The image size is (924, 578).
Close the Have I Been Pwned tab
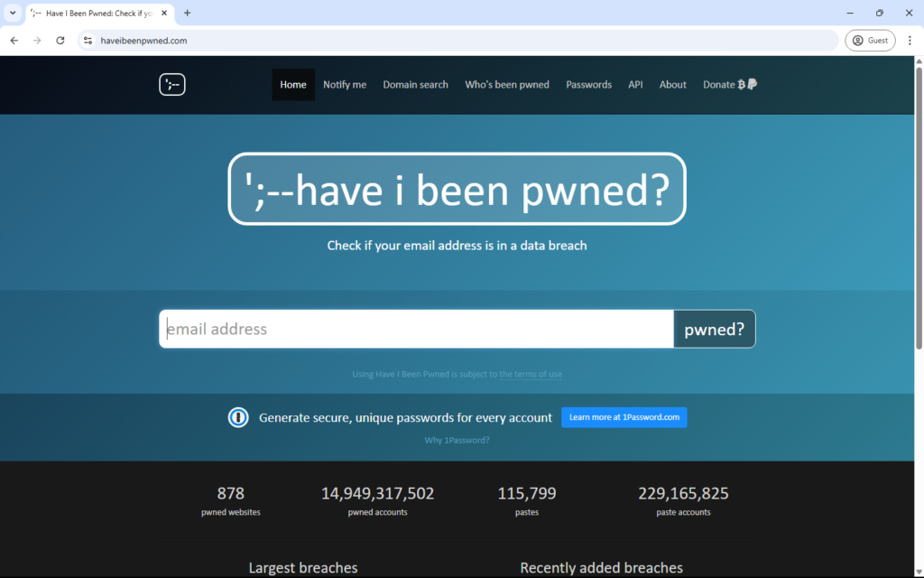click(164, 13)
